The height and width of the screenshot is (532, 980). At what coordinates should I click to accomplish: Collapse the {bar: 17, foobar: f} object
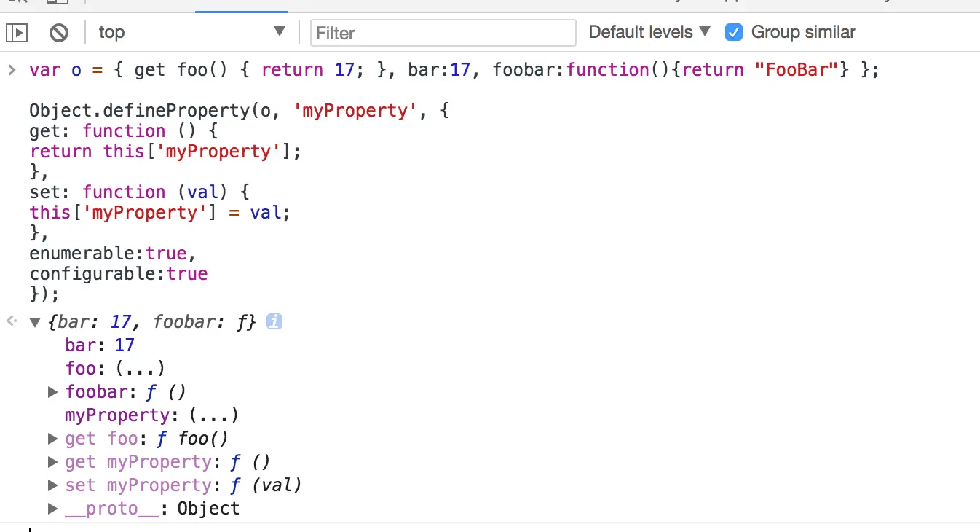[34, 322]
